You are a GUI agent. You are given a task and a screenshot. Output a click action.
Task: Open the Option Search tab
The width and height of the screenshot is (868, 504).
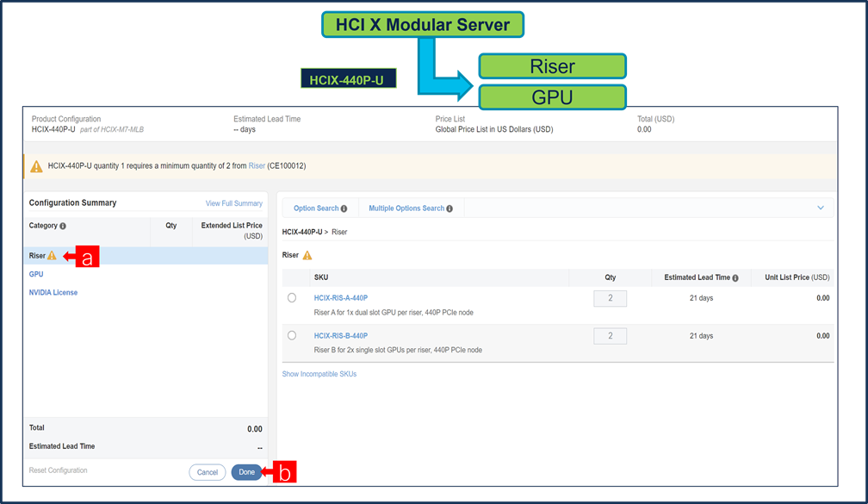point(320,208)
